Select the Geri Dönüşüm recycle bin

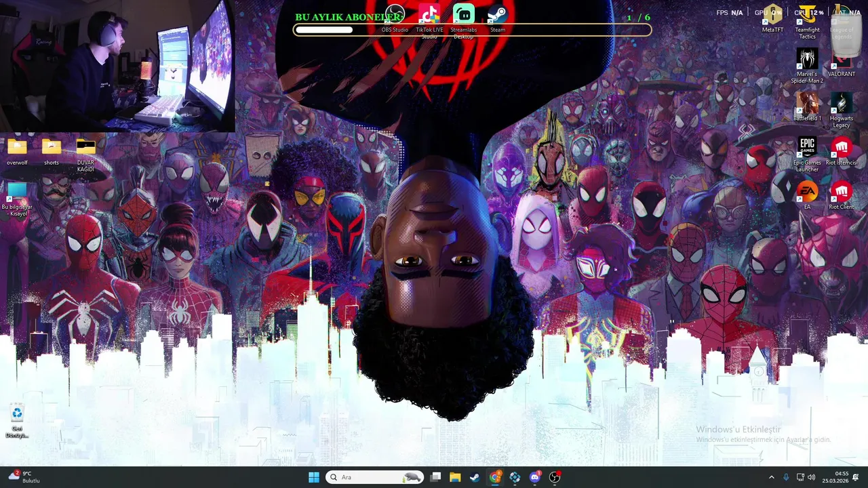pos(17,422)
